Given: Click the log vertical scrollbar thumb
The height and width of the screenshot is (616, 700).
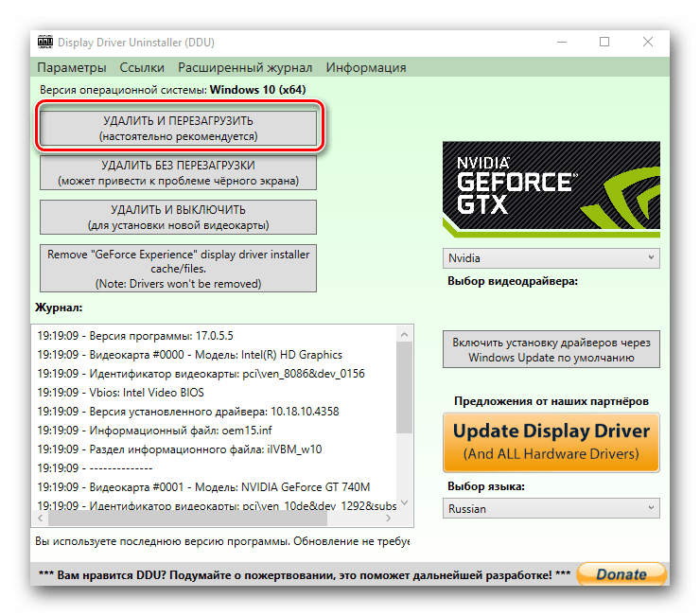Looking at the screenshot, I should (x=405, y=388).
